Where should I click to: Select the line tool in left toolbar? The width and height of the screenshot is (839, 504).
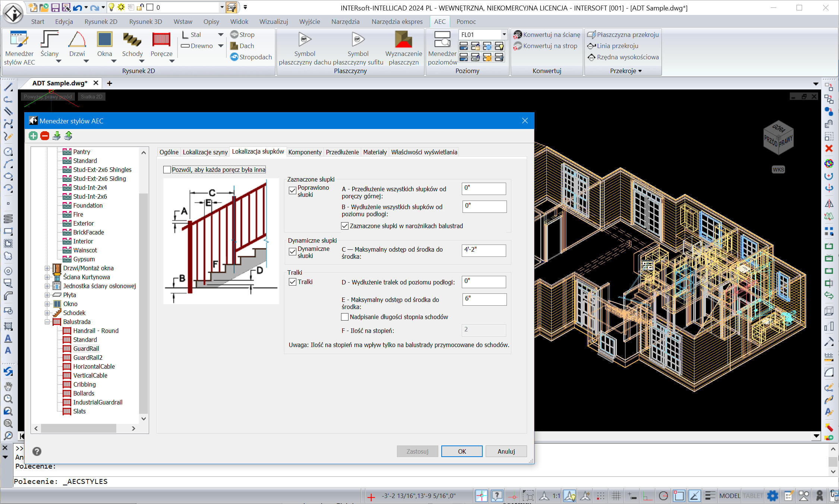[x=8, y=88]
